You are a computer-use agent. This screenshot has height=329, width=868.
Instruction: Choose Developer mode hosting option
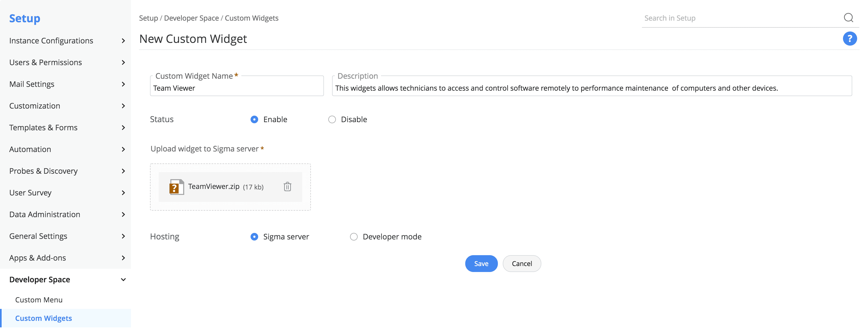[x=354, y=237]
